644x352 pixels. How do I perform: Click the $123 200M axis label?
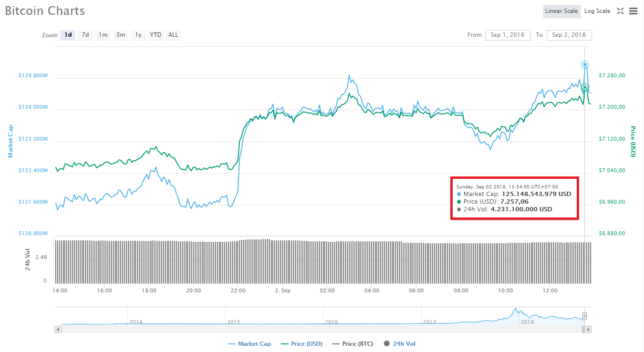[33, 139]
